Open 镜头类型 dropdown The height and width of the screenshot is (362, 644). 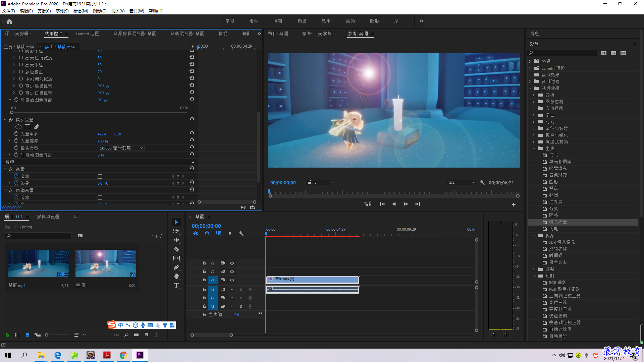point(121,148)
